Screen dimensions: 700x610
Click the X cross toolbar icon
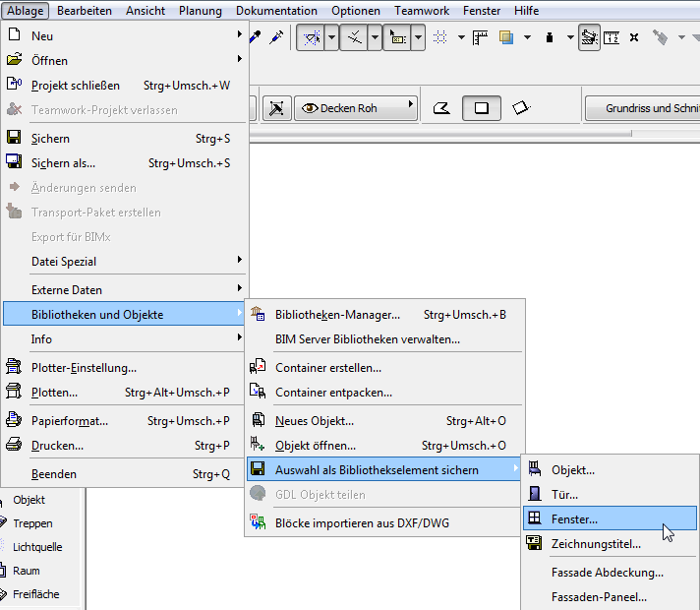[x=634, y=37]
